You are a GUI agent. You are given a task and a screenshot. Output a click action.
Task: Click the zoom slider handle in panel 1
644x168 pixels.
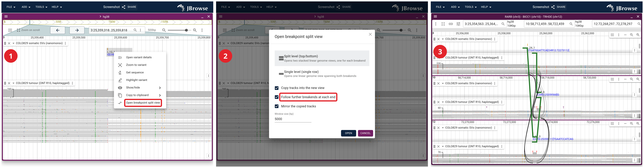pyautogui.click(x=186, y=30)
